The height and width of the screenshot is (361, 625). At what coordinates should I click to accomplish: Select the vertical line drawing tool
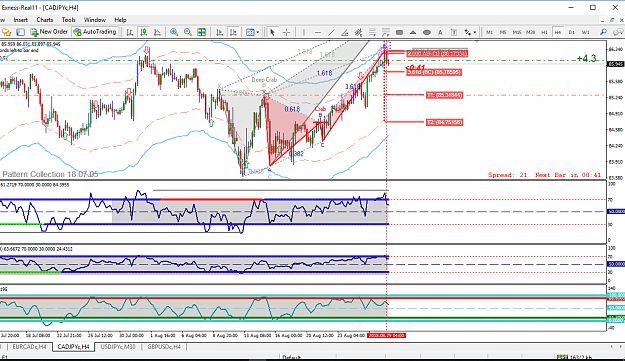click(304, 32)
